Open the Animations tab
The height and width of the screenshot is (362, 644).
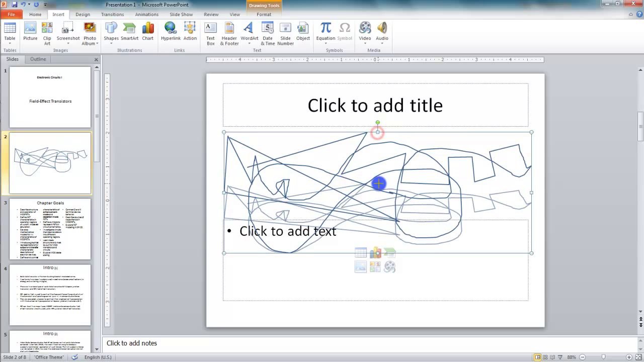click(146, 15)
